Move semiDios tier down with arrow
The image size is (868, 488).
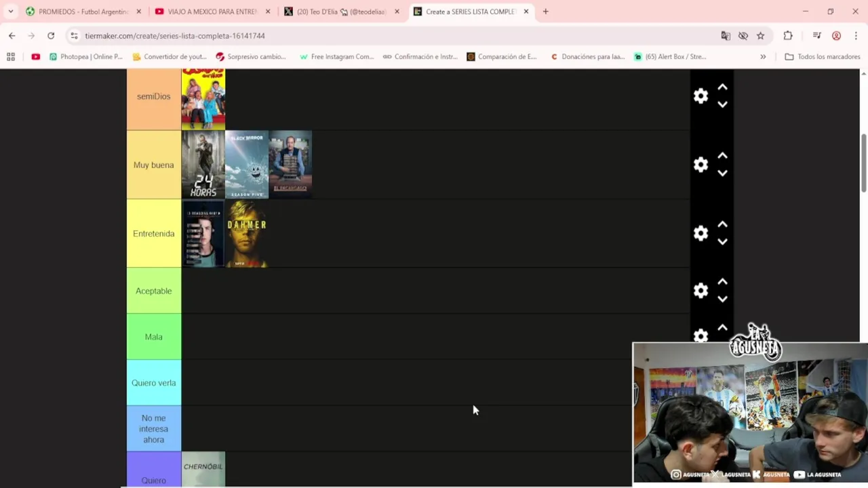point(722,104)
